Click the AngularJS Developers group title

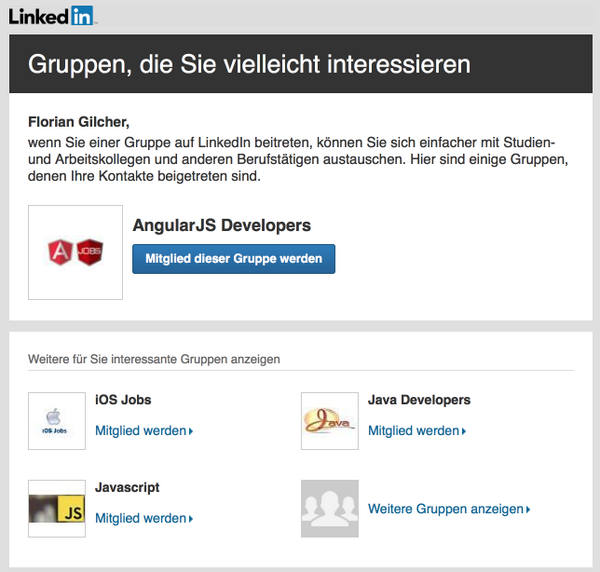222,225
